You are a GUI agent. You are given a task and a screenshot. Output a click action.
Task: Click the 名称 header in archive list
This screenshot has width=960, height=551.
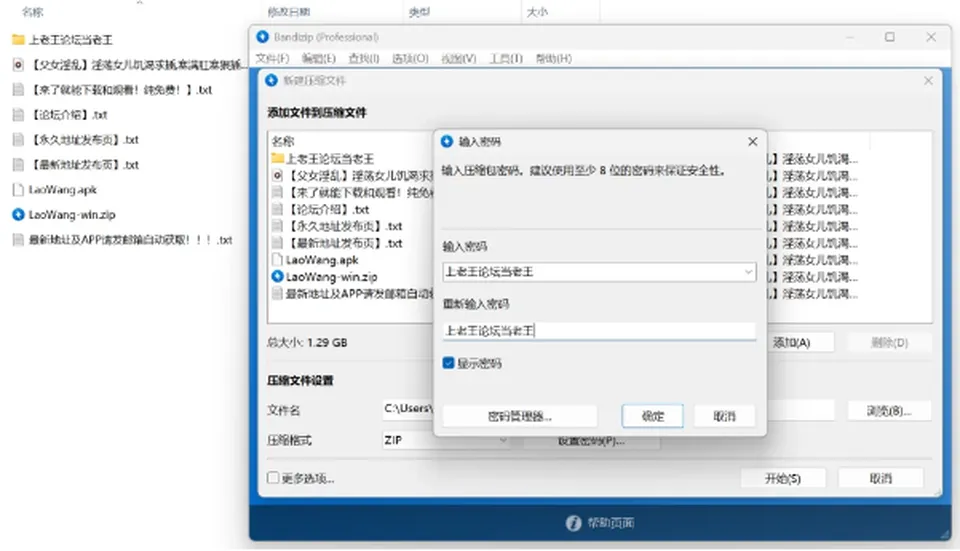(x=282, y=141)
